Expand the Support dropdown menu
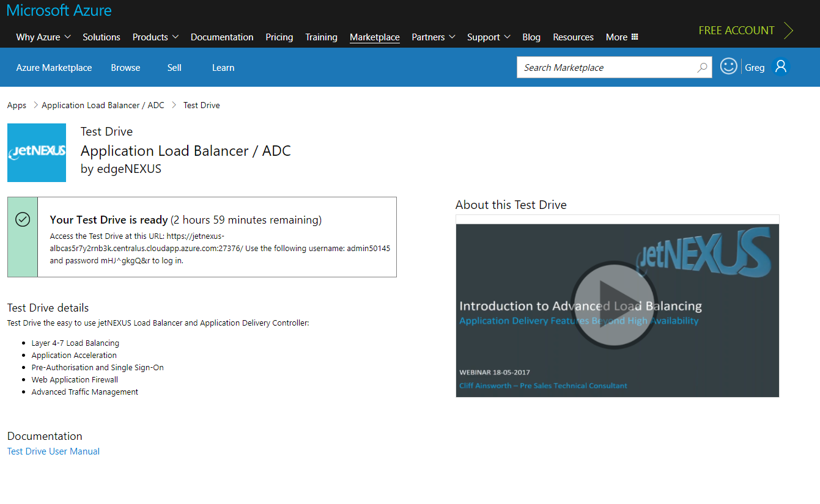Viewport: 820px width, 504px height. (x=489, y=37)
